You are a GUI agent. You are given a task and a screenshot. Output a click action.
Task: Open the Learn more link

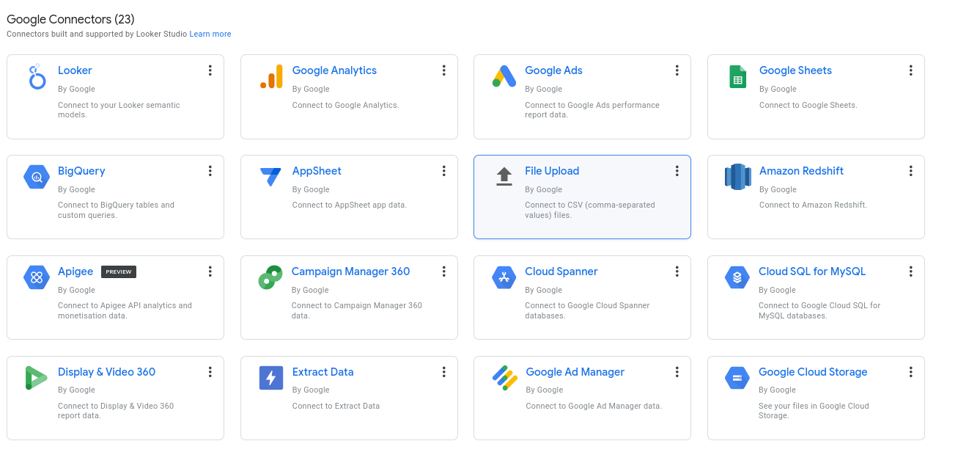click(x=210, y=34)
